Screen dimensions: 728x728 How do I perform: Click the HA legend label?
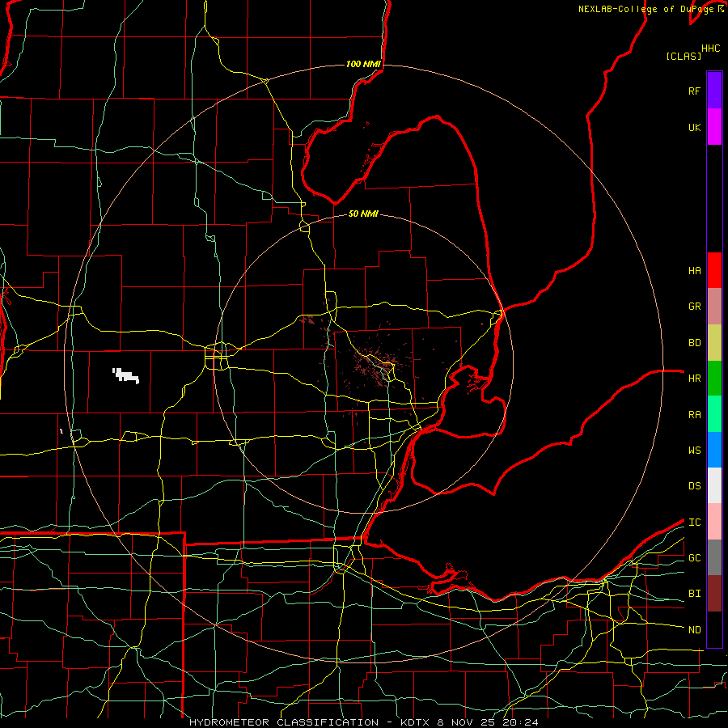coord(694,270)
